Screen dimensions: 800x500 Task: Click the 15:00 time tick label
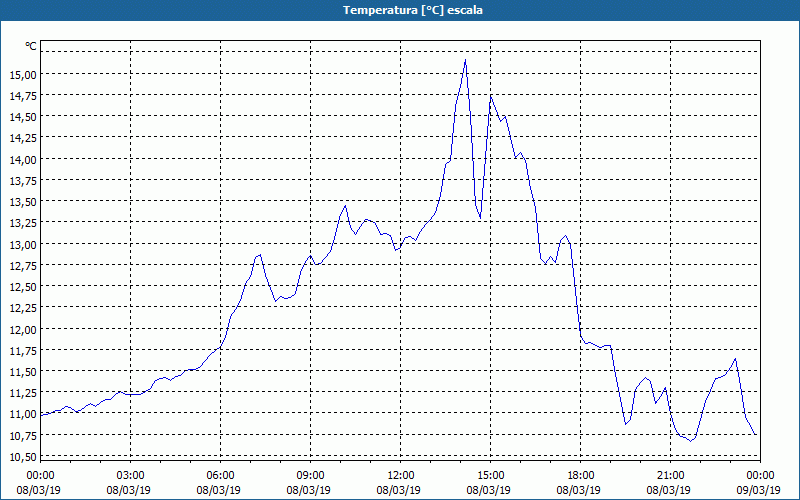491,476
